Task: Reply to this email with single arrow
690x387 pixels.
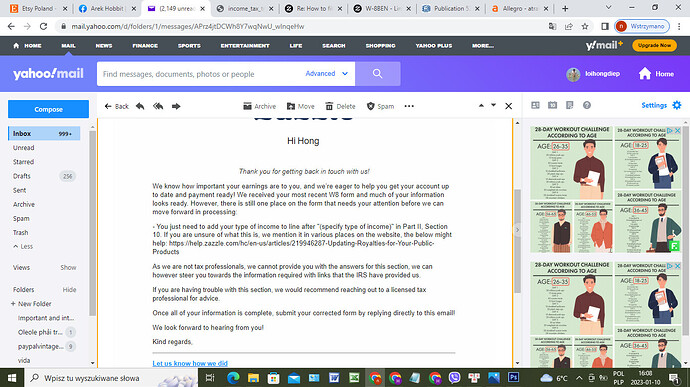Action: [140, 106]
